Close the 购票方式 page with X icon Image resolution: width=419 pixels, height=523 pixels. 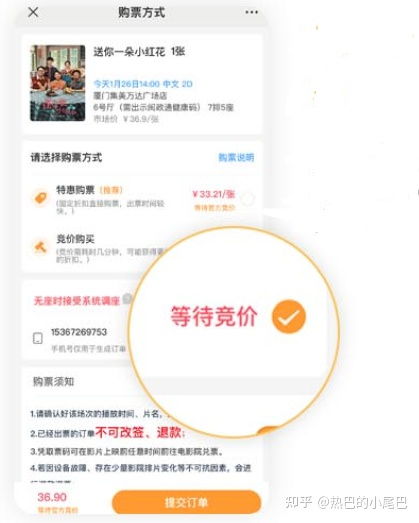pyautogui.click(x=33, y=12)
